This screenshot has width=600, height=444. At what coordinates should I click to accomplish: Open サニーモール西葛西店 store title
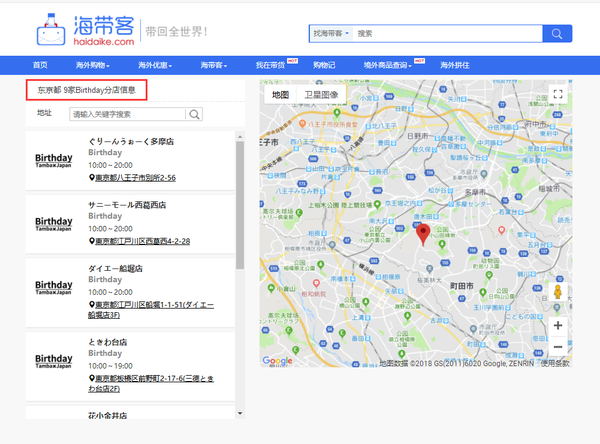127,205
